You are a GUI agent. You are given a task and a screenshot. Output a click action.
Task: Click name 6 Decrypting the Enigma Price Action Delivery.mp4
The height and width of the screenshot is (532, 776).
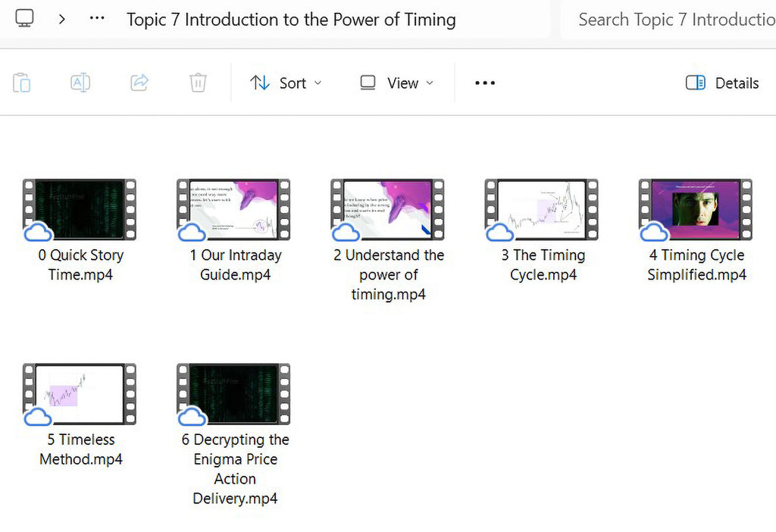235,468
